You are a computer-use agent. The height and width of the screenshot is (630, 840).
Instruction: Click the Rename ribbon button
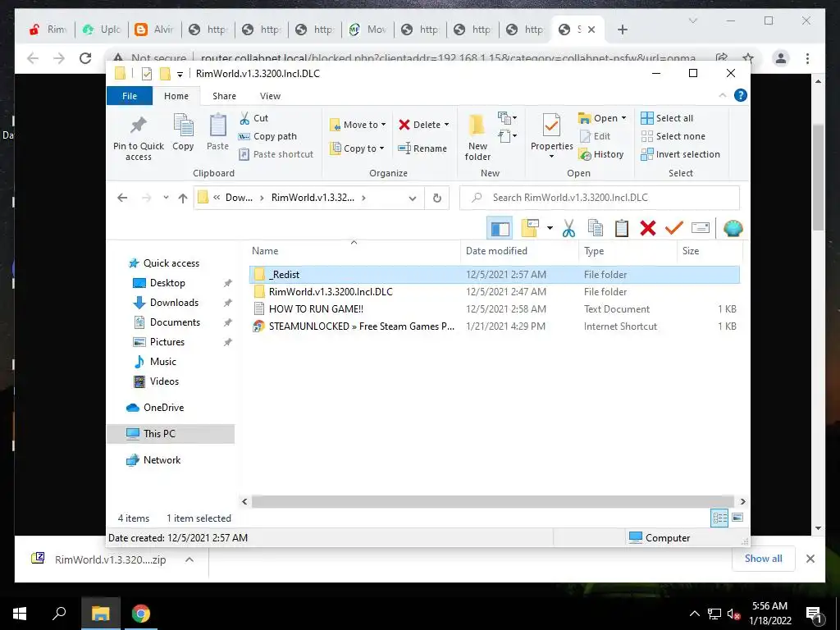point(422,148)
